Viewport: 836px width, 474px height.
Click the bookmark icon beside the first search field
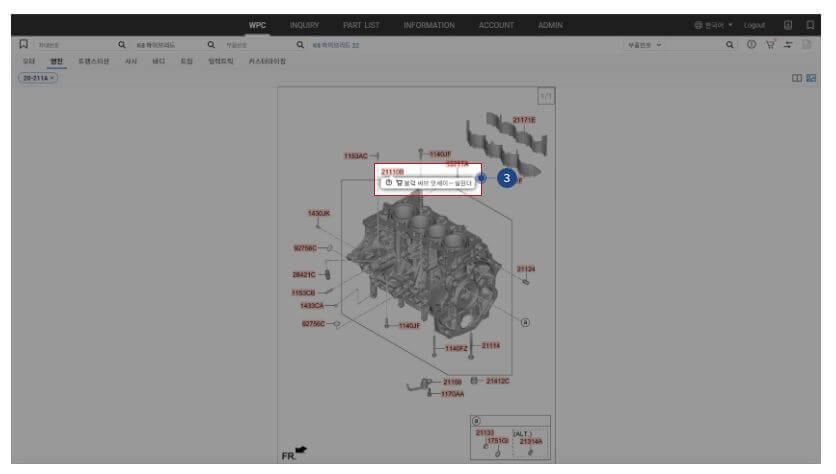point(23,44)
